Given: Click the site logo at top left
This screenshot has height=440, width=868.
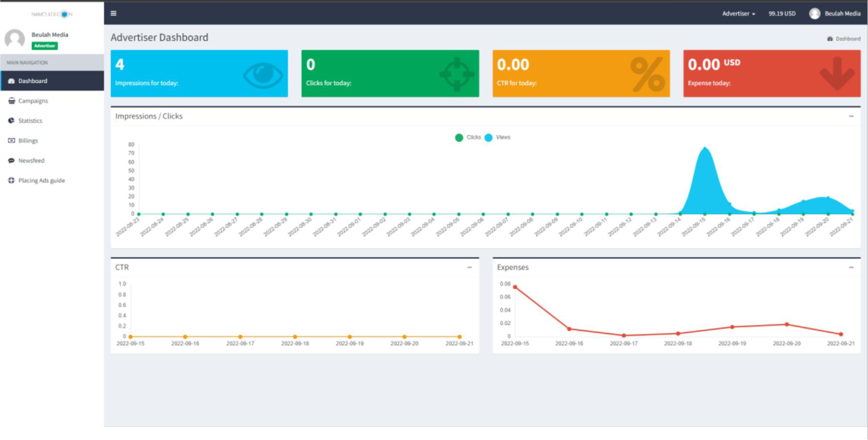Looking at the screenshot, I should 52,14.
